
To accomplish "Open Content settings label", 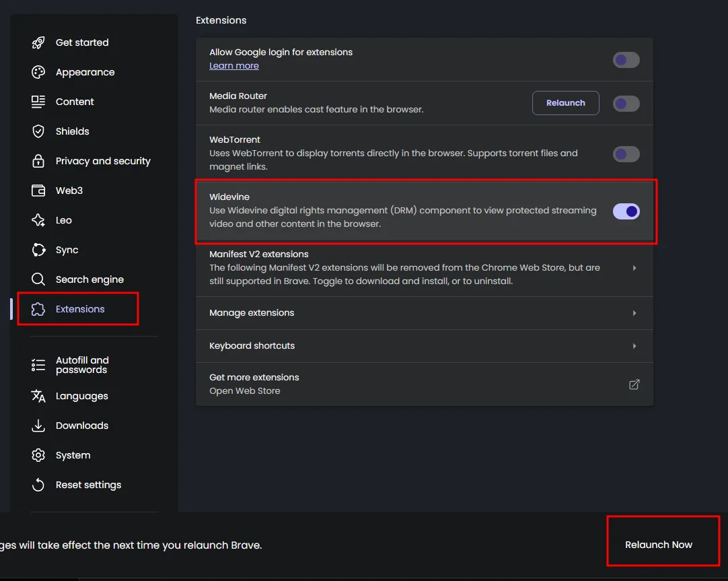I will click(75, 102).
